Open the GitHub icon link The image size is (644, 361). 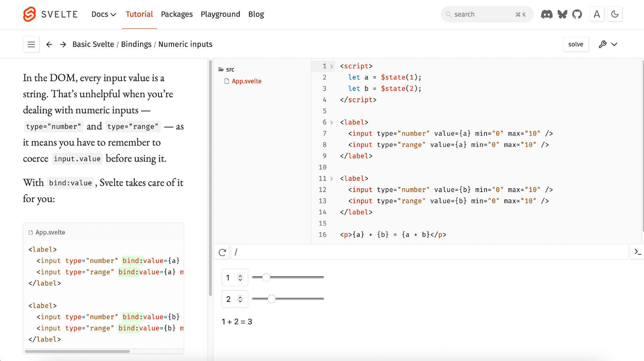click(577, 14)
